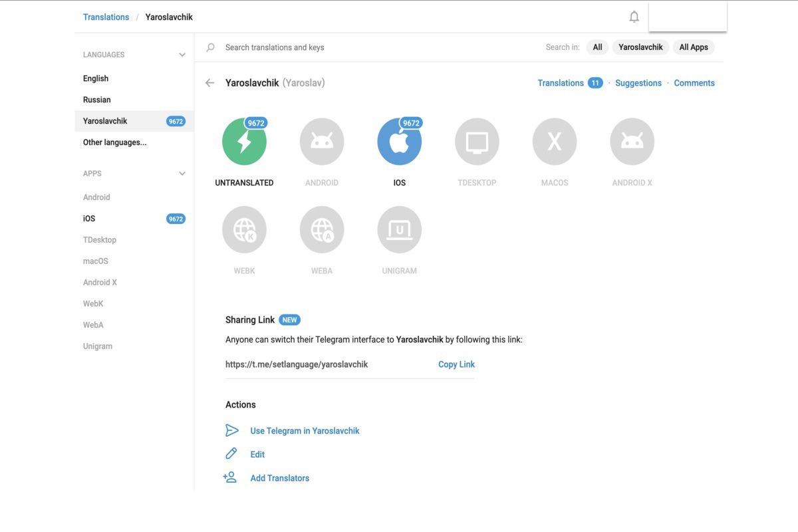Switch to the Suggestions tab
Viewport: 798px width, 532px height.
[638, 83]
